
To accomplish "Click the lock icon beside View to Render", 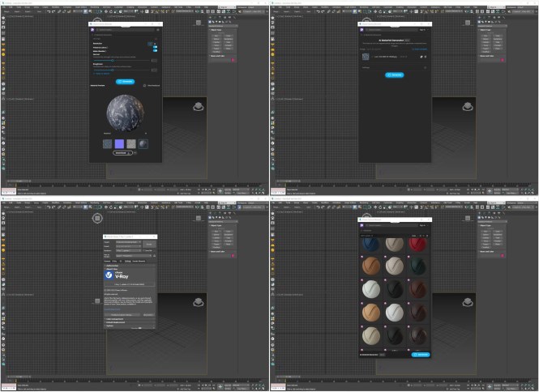I will tap(154, 256).
